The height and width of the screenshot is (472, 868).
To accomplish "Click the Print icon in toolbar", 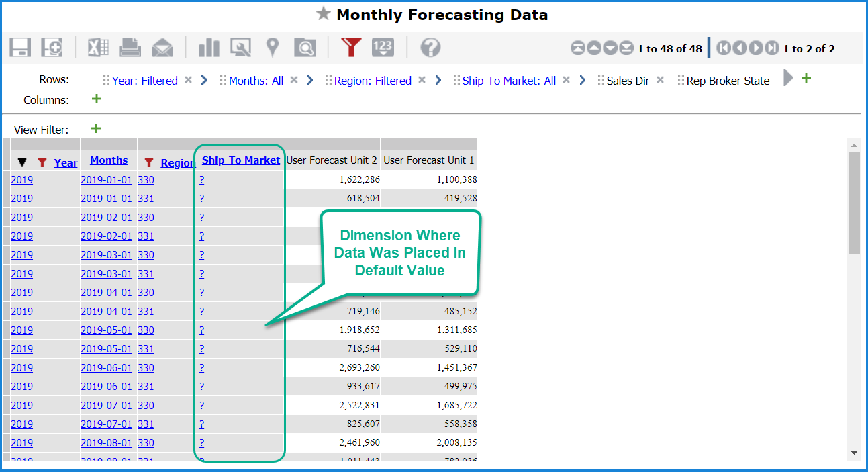I will pyautogui.click(x=130, y=48).
